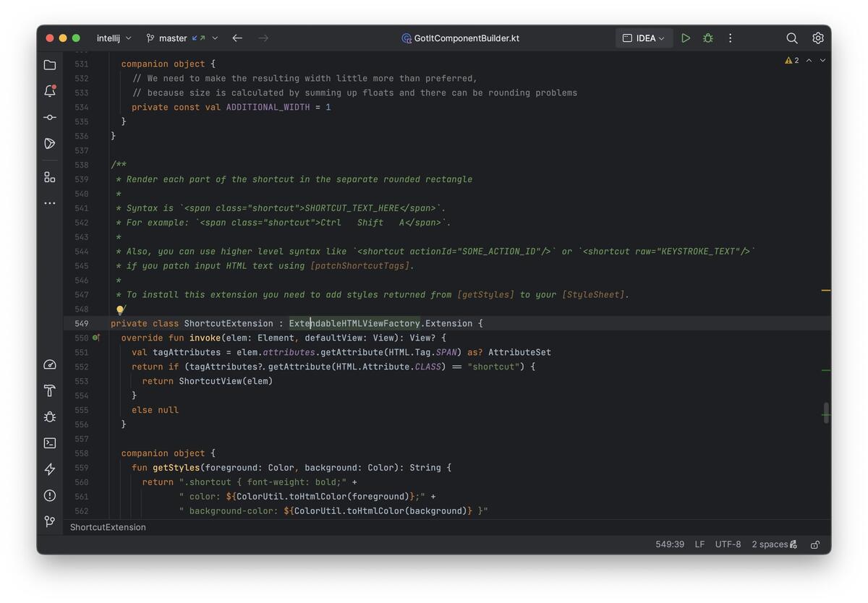Click the ShortcutExtension breadcrumb
The height and width of the screenshot is (603, 868).
point(108,527)
